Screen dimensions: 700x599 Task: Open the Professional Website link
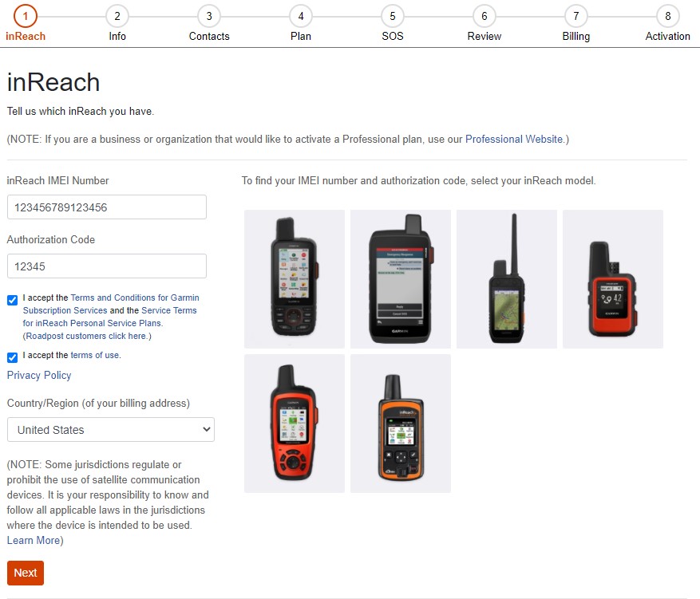pyautogui.click(x=514, y=139)
